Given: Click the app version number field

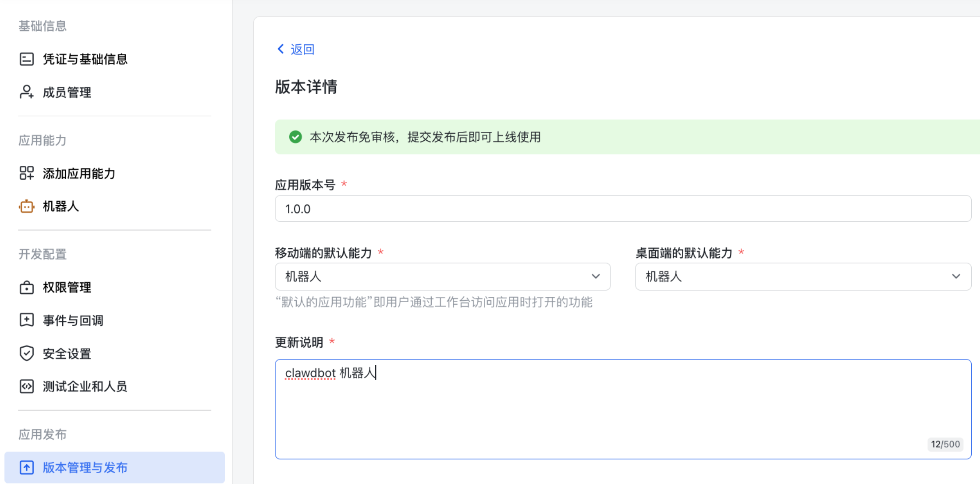Looking at the screenshot, I should 622,209.
